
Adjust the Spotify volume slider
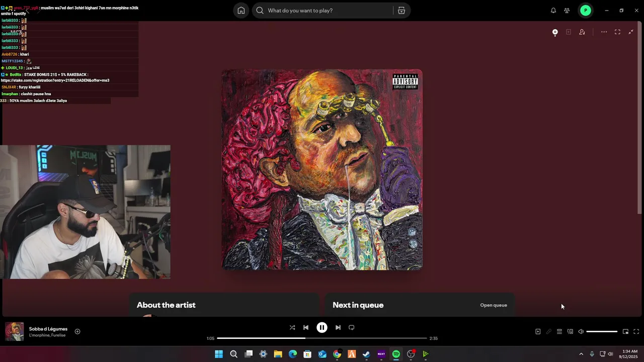pyautogui.click(x=602, y=332)
